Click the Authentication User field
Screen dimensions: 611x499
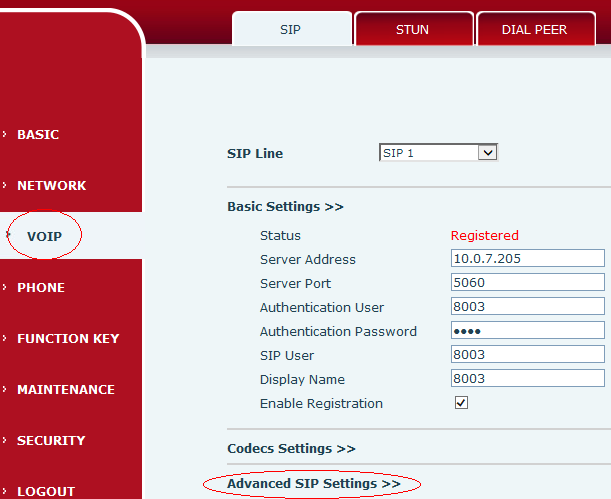[x=528, y=307]
